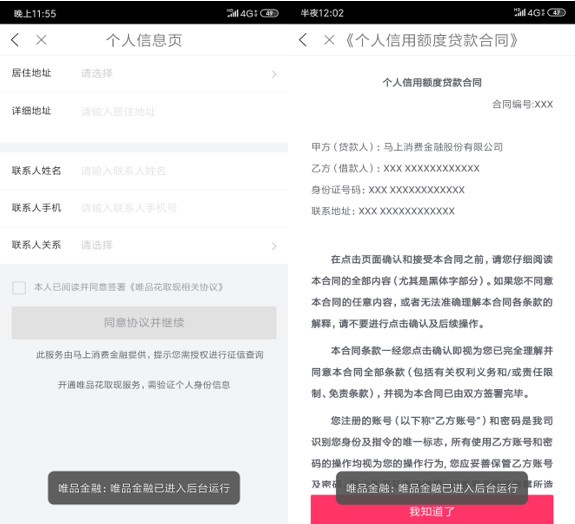Viewport: 575px width, 524px height.
Task: Go back from the loan contract screen
Action: pos(303,40)
